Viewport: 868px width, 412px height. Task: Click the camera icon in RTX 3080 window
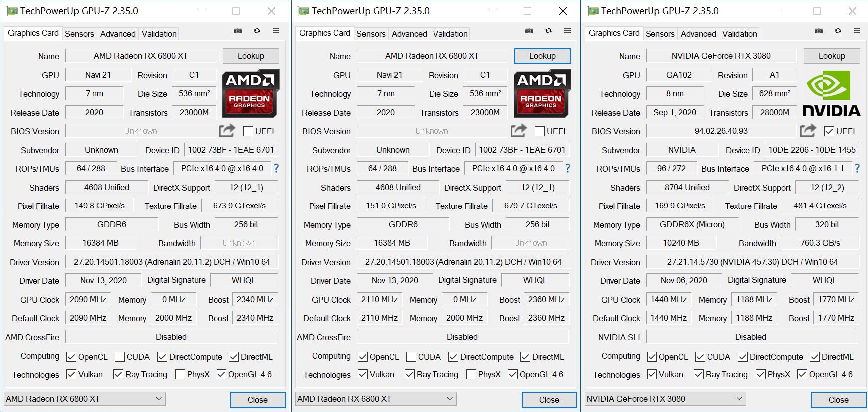819,31
